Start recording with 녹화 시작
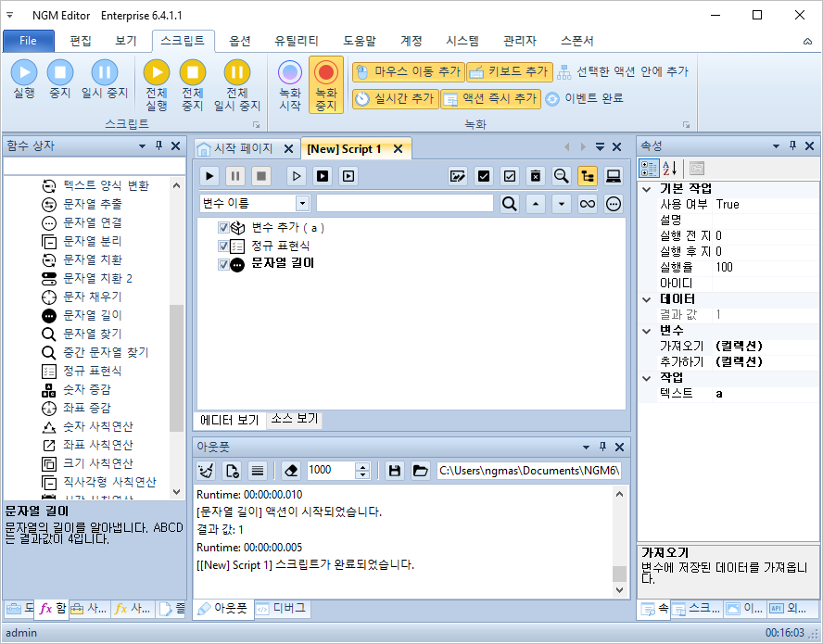 click(x=290, y=85)
